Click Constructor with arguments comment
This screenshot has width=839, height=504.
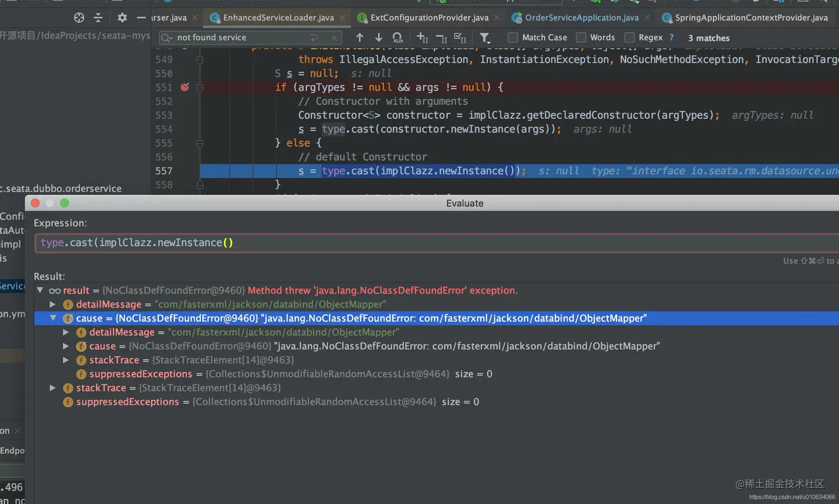click(383, 101)
